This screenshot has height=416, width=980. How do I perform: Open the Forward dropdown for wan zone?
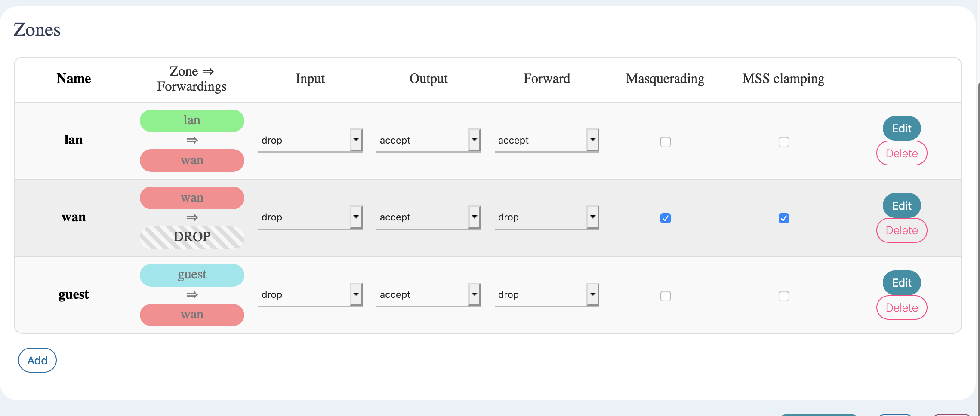pyautogui.click(x=546, y=217)
